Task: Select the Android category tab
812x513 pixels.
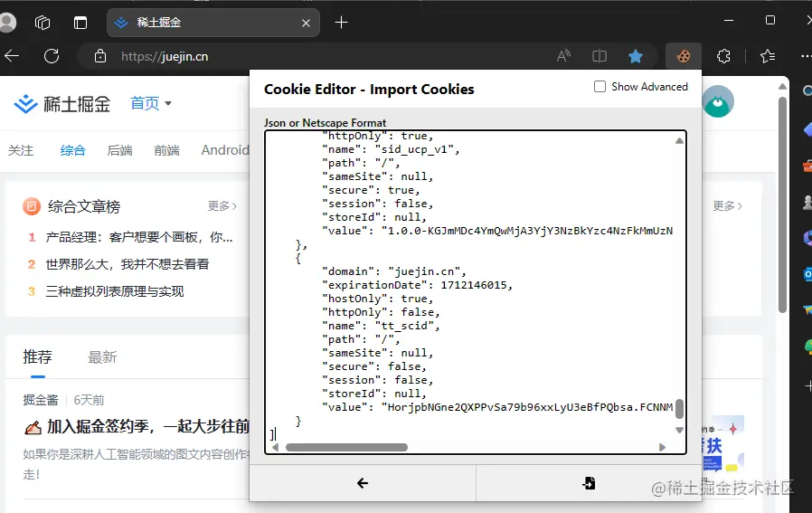Action: pyautogui.click(x=225, y=150)
